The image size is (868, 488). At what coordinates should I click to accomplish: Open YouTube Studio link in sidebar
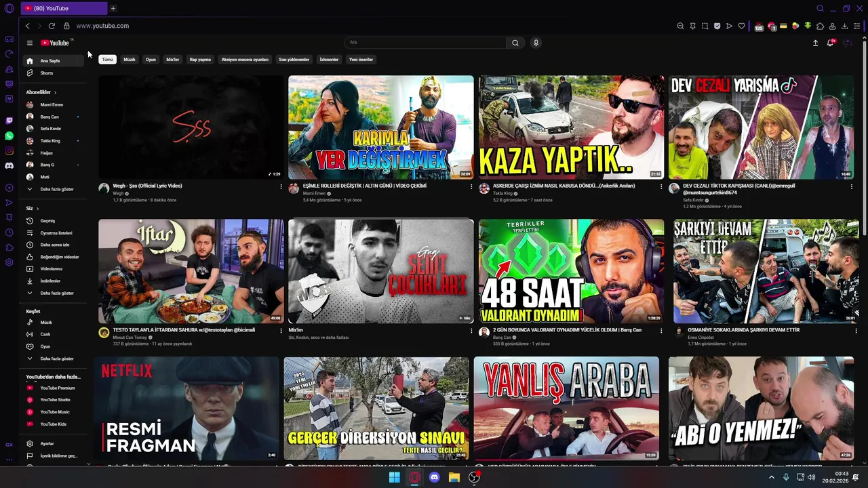(x=54, y=400)
